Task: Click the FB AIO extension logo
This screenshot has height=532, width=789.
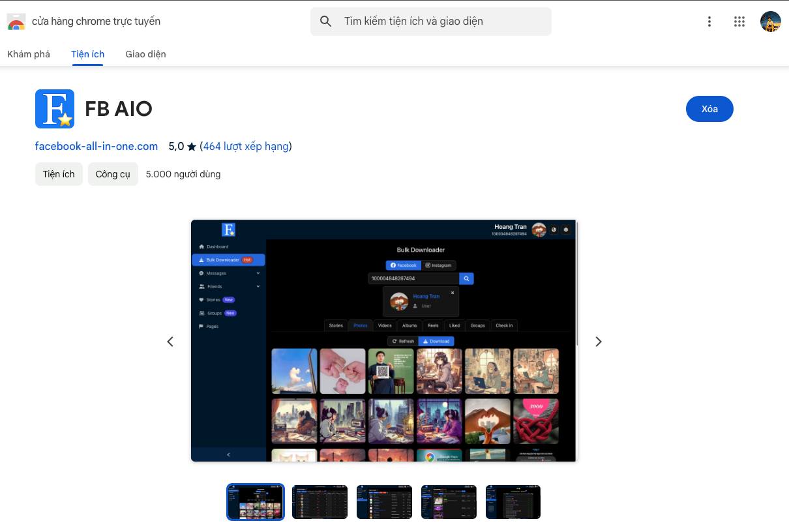Action: click(55, 109)
